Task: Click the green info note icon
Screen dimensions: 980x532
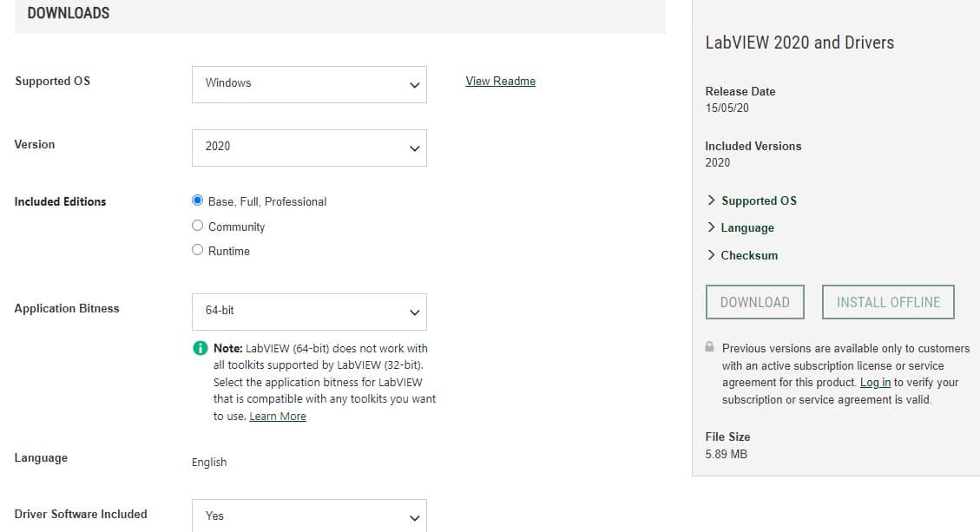Action: coord(200,347)
